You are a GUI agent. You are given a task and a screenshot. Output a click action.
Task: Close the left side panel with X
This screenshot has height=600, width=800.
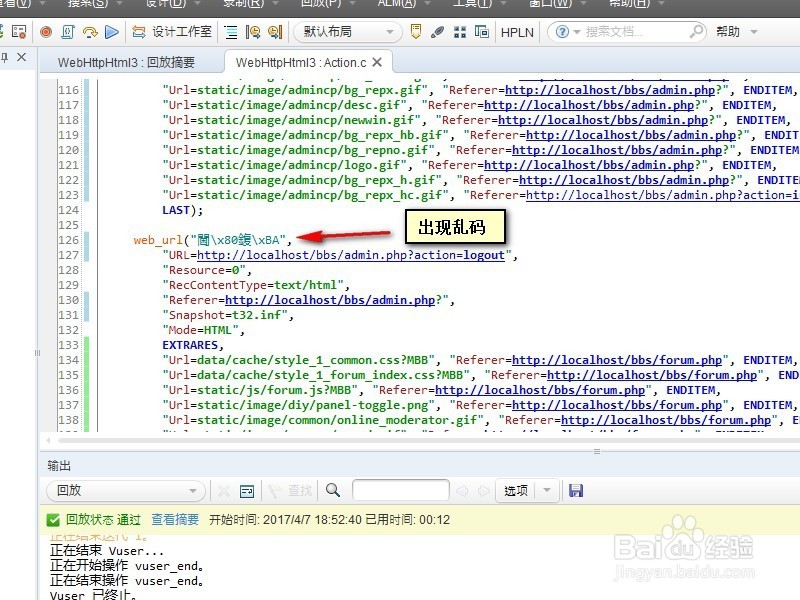[x=21, y=57]
